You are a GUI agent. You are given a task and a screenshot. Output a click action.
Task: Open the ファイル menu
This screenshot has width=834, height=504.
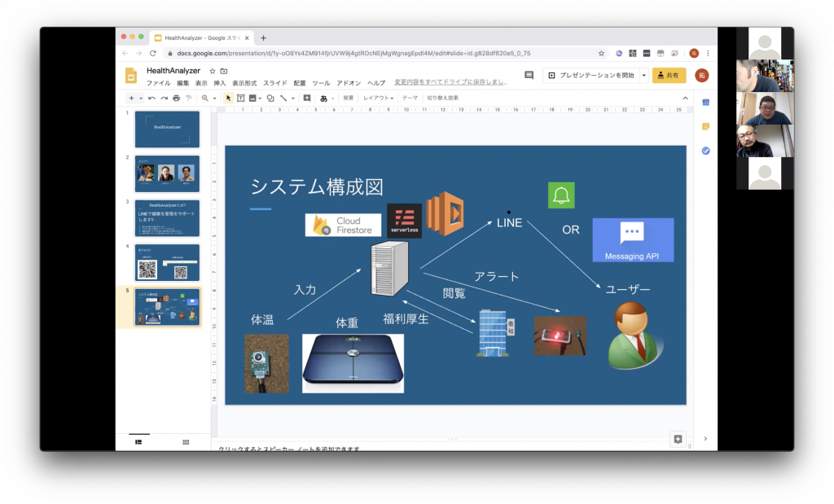point(159,84)
